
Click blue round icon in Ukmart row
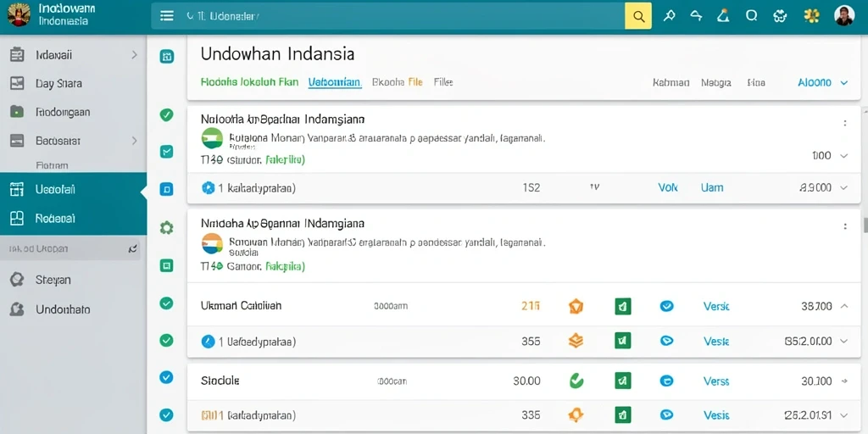(667, 306)
